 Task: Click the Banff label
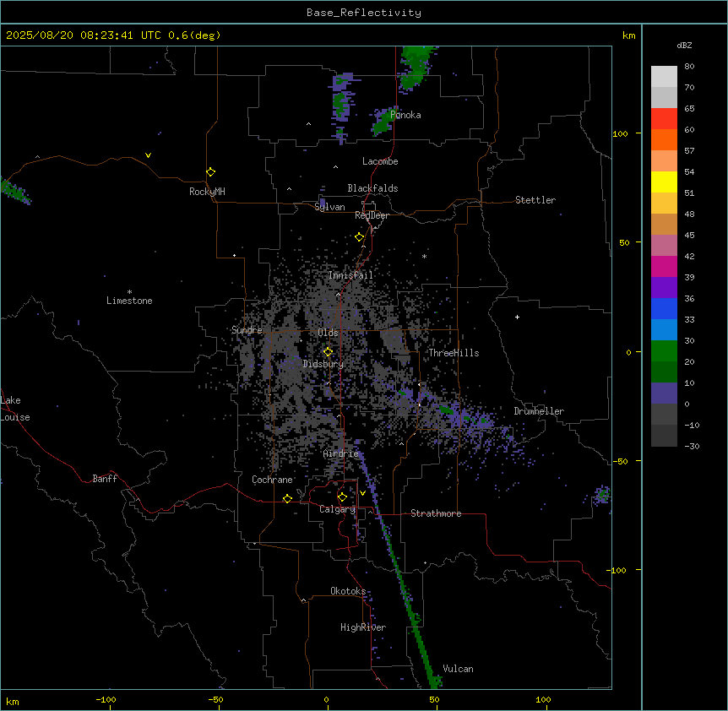coord(105,479)
